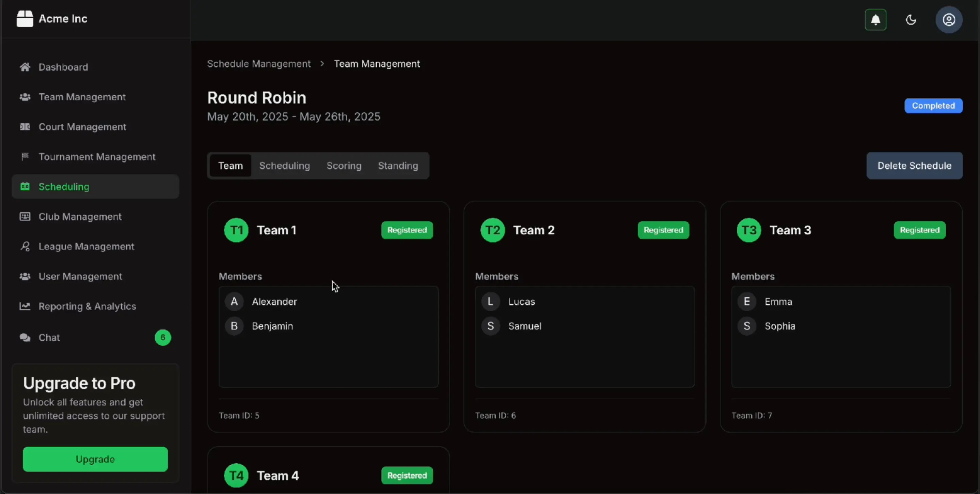
Task: Click the Tournament Management flag icon
Action: 25,156
